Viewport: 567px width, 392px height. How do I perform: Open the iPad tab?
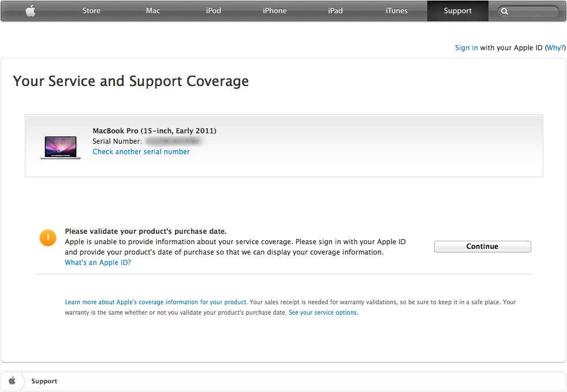[x=335, y=10]
